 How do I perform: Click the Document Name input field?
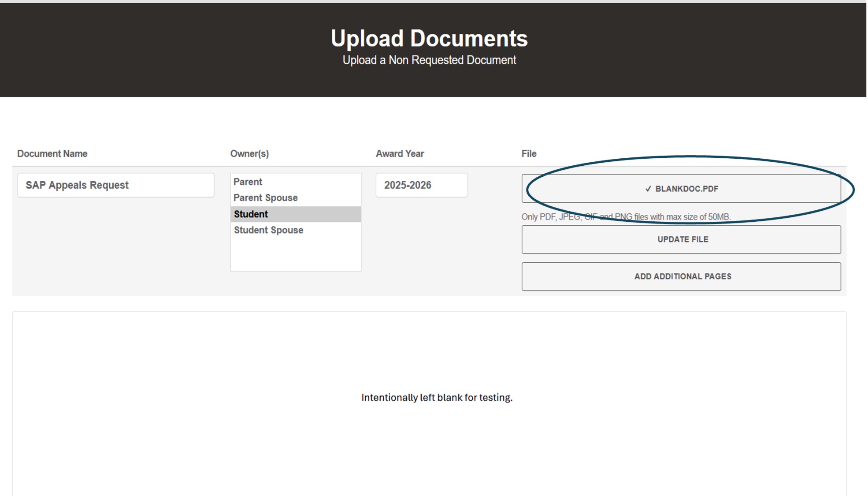(116, 185)
